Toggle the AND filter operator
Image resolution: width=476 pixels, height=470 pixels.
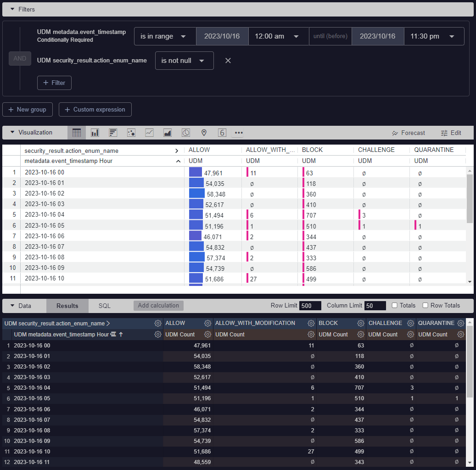[x=20, y=58]
